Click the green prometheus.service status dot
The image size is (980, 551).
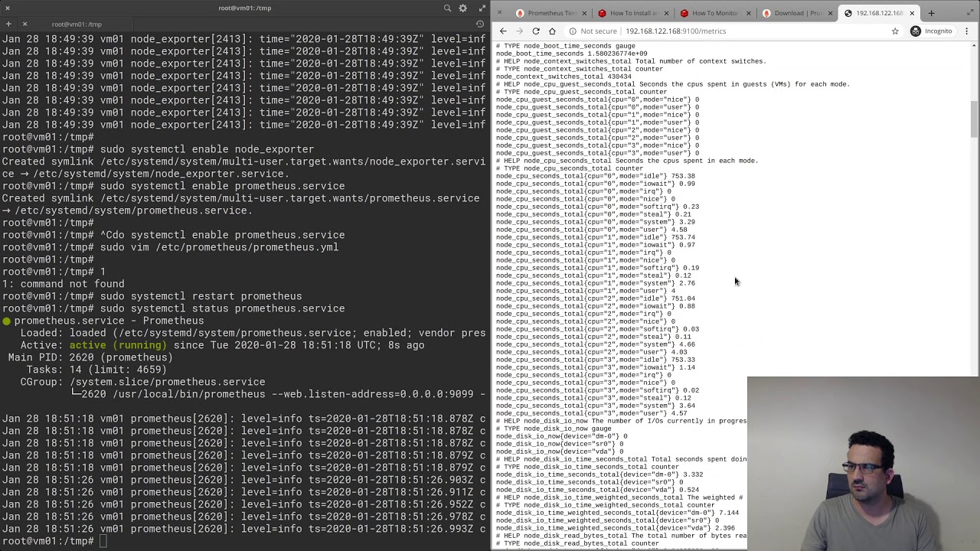click(6, 321)
